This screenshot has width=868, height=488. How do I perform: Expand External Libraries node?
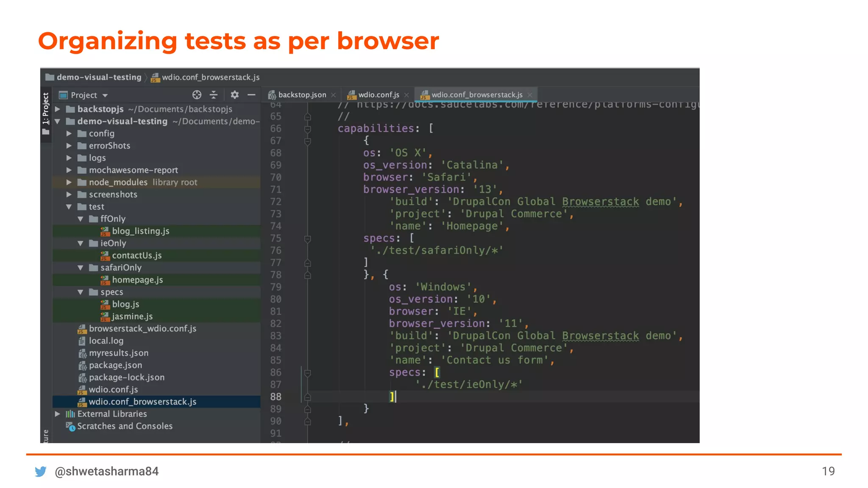(x=58, y=414)
